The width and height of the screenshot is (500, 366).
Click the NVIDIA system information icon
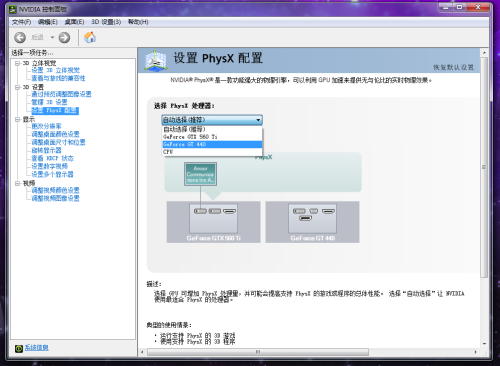coord(19,348)
